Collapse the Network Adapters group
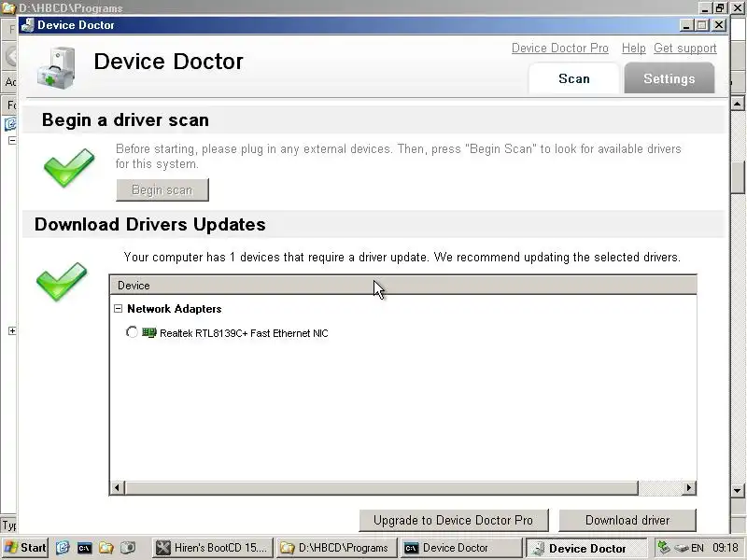 click(x=119, y=309)
